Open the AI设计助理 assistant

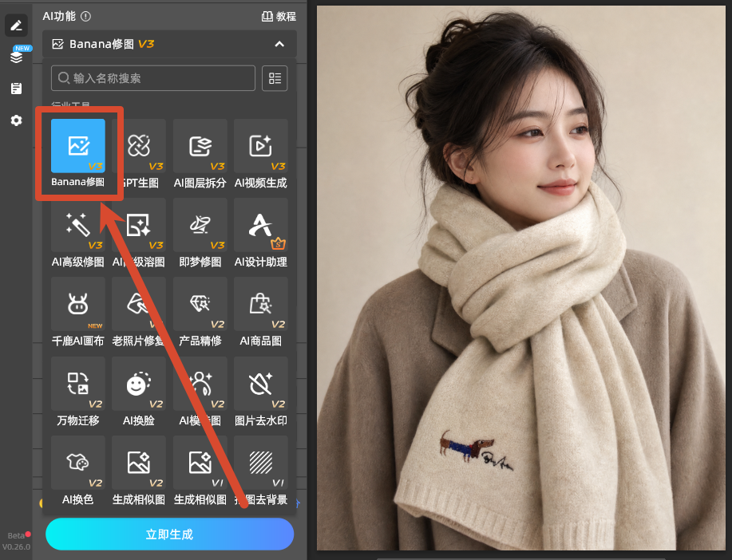click(x=260, y=225)
